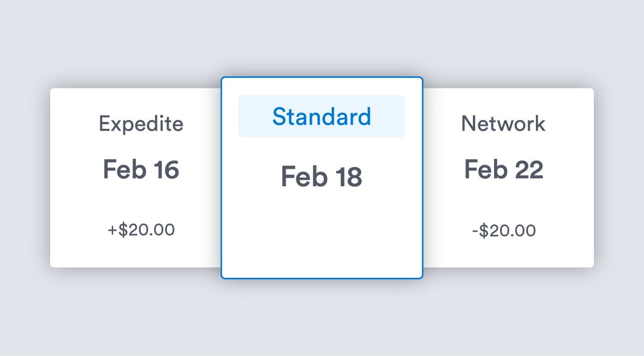Click light-blue pill background left of Standard text
The height and width of the screenshot is (356, 644).
[254, 116]
